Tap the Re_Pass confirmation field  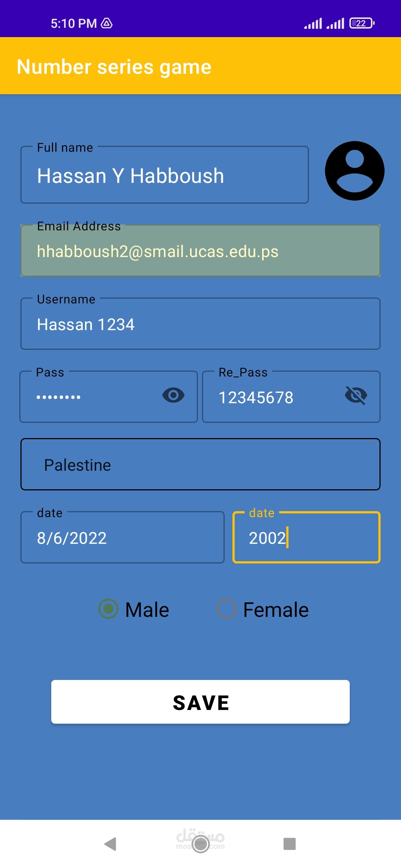(275, 398)
